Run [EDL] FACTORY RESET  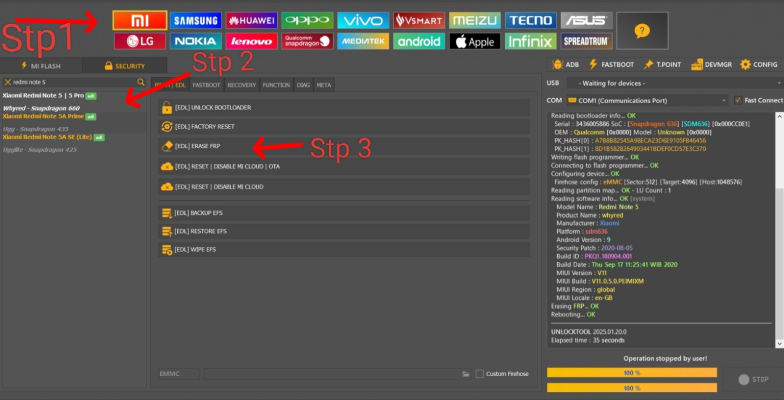pyautogui.click(x=344, y=126)
